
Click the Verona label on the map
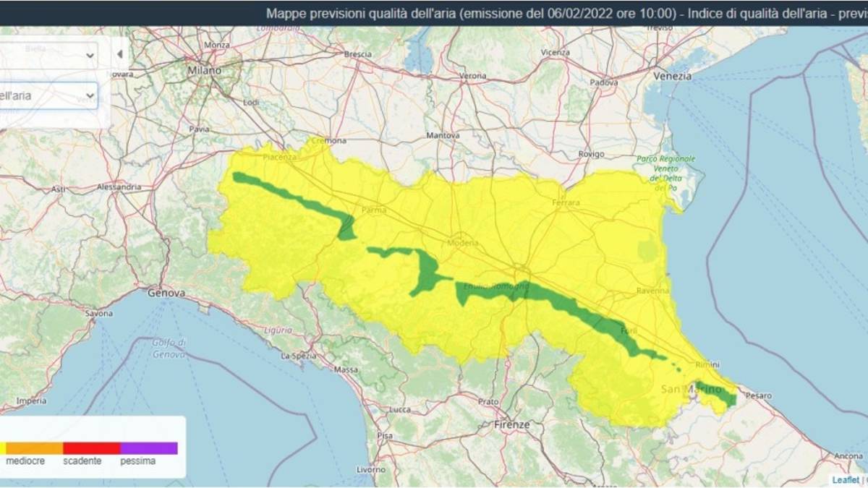coord(473,75)
